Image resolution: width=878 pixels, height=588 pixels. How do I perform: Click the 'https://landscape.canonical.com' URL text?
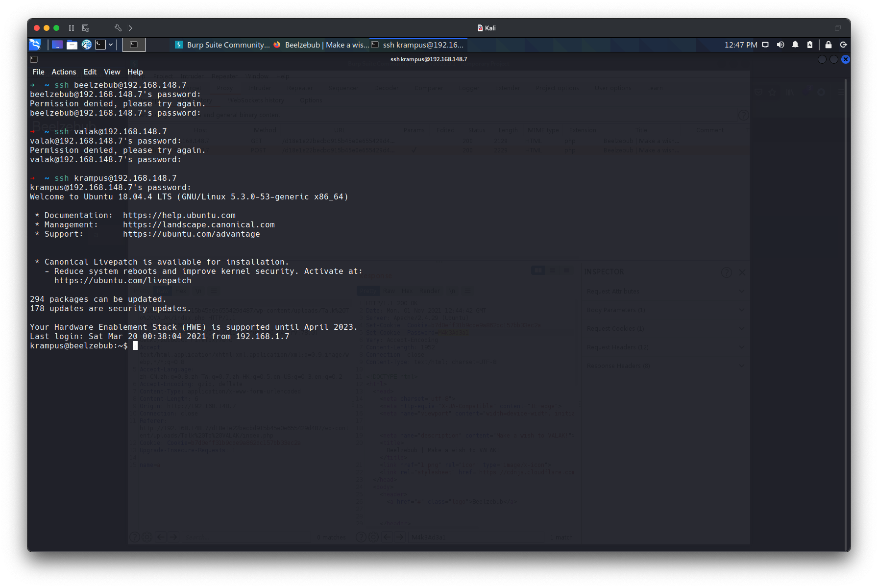199,225
